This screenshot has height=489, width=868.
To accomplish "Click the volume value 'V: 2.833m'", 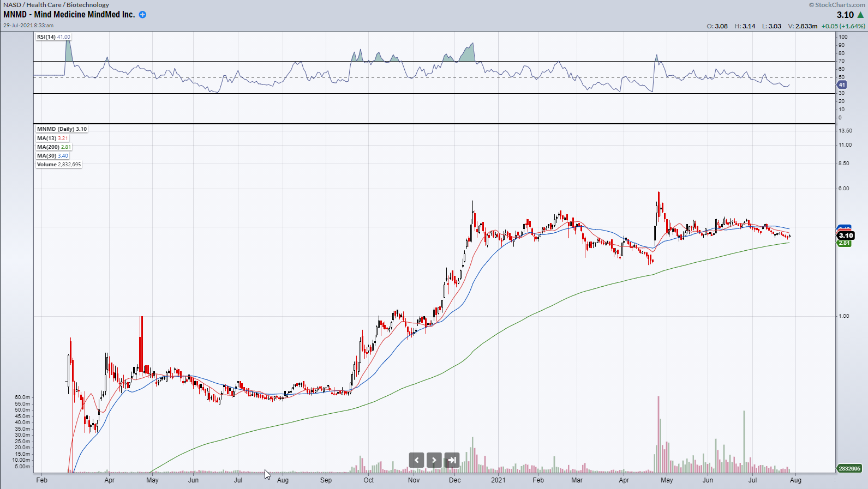I will [803, 26].
